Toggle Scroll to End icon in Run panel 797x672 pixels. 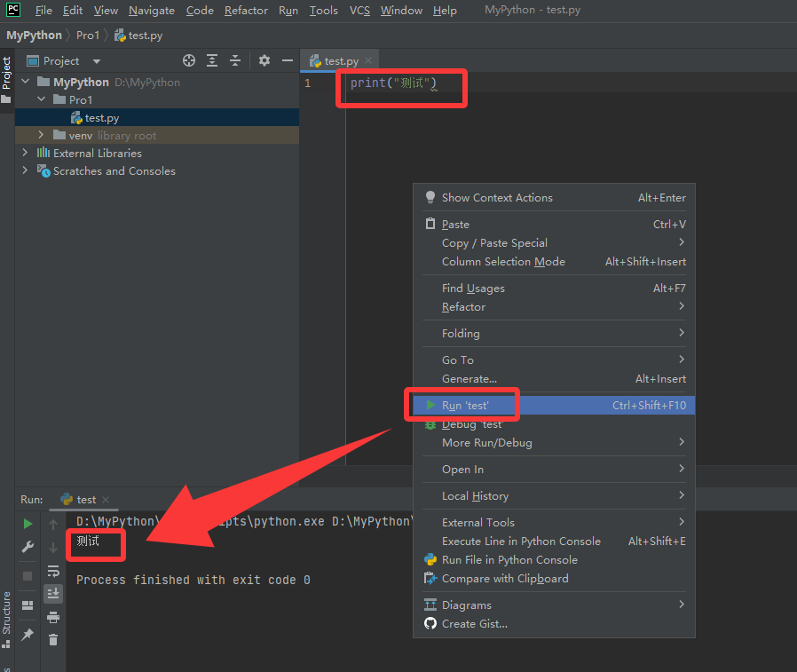53,593
